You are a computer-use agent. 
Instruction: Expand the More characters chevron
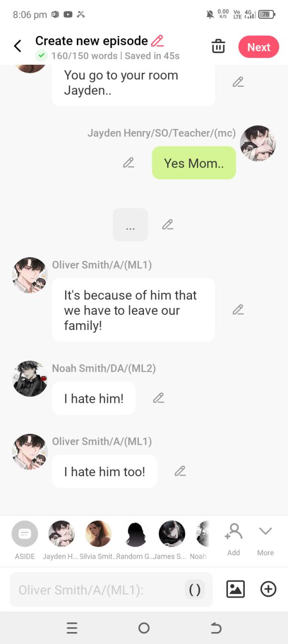[x=265, y=540]
